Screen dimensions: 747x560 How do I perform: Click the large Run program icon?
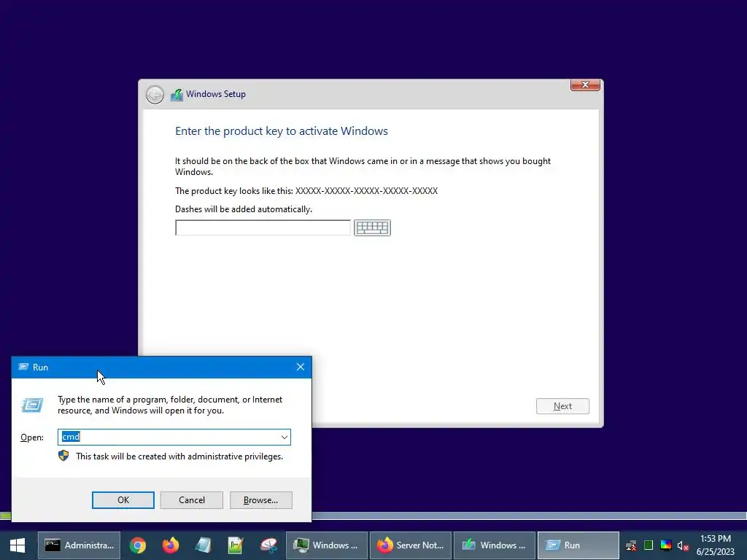(x=32, y=405)
